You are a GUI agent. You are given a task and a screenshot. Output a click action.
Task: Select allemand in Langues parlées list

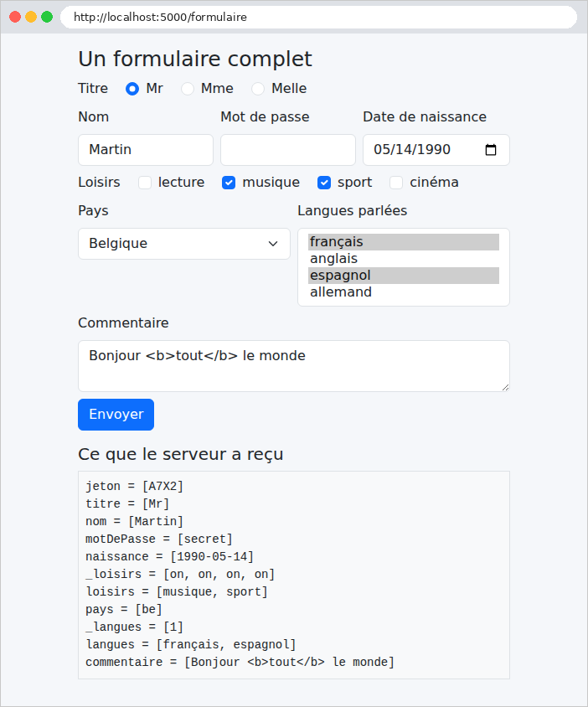click(404, 292)
